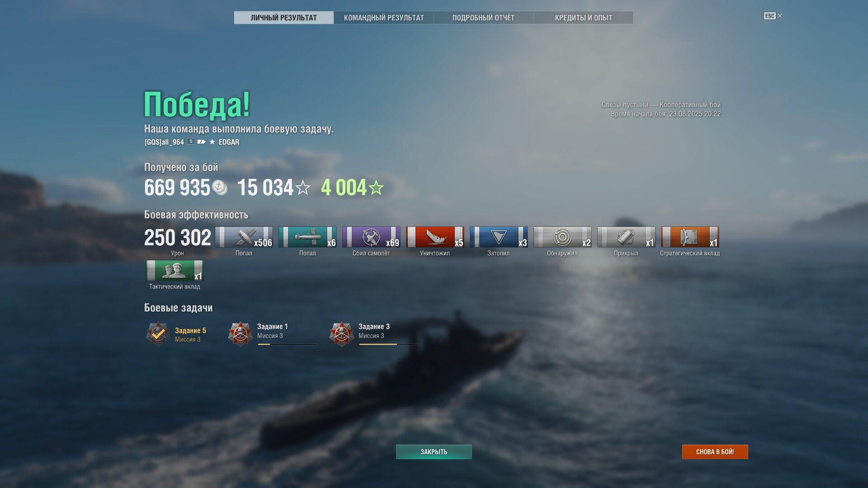This screenshot has height=488, width=868.
Task: Switch to Кредиты и опыт tab
Action: [583, 18]
